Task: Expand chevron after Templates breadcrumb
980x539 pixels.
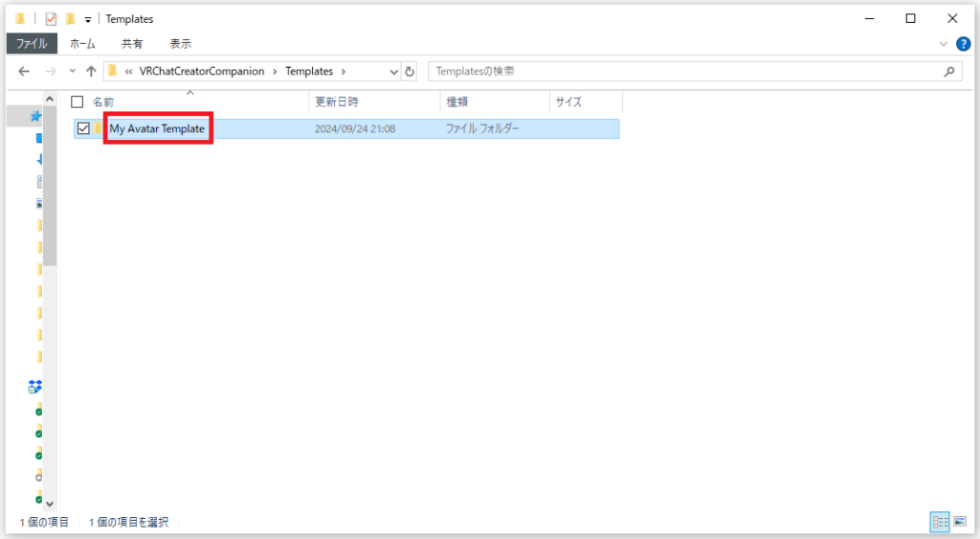Action: click(344, 71)
